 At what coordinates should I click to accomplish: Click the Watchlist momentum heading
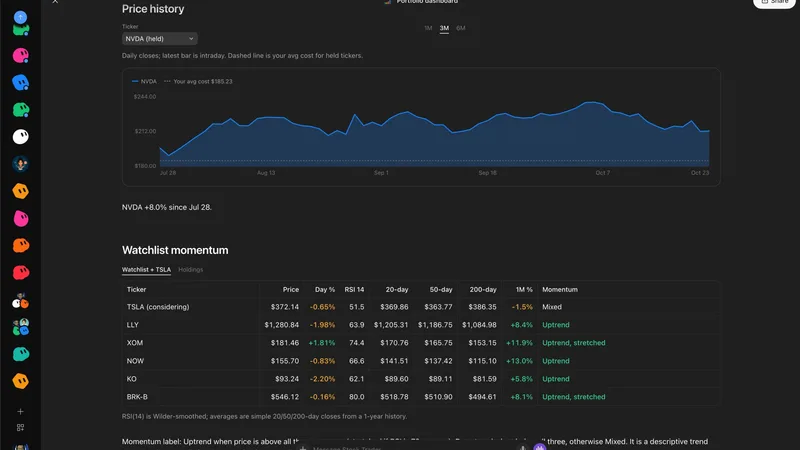175,250
